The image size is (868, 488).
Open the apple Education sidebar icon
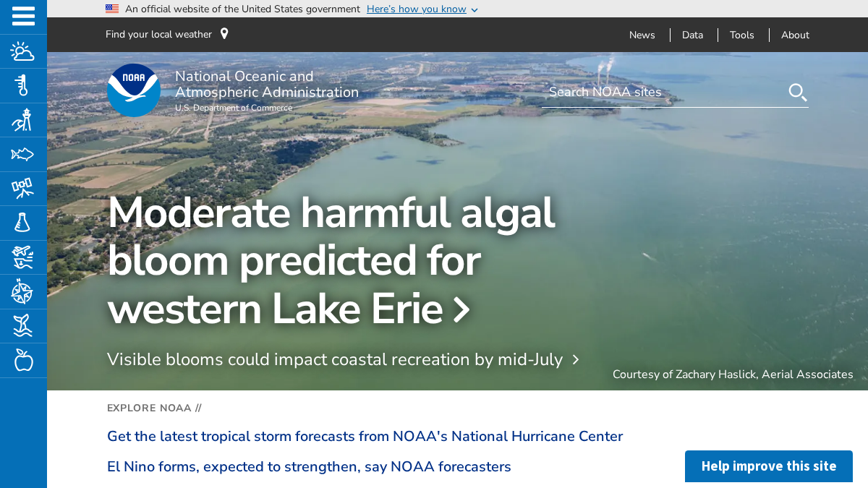tap(23, 360)
